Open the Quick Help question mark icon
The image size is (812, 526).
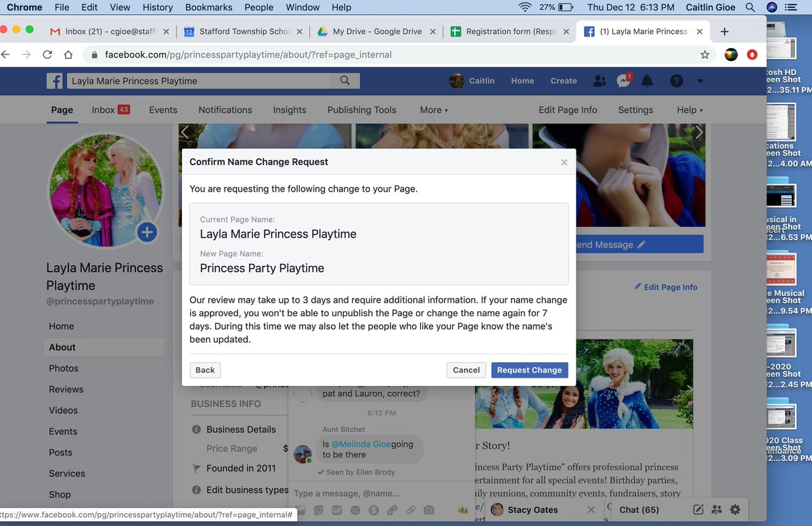tap(676, 81)
